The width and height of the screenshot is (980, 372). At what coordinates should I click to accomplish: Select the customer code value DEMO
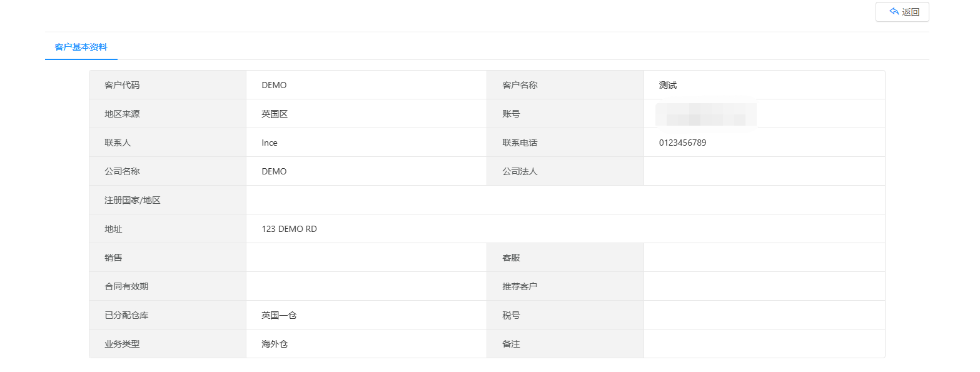274,85
